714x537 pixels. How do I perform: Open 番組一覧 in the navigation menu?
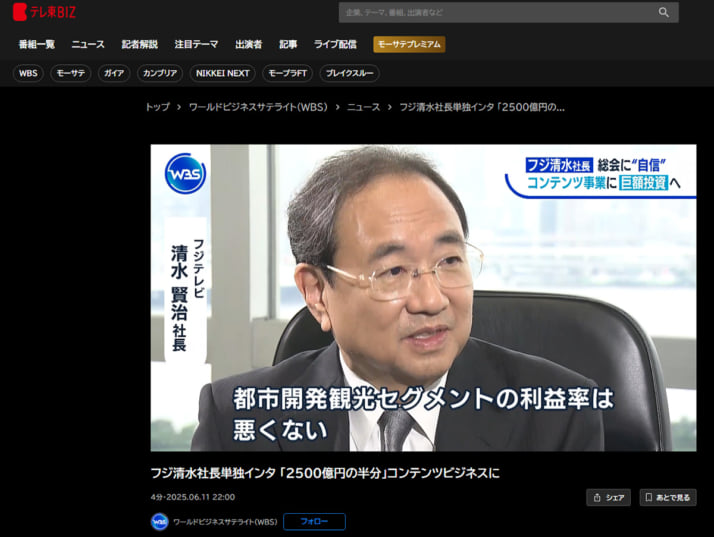pyautogui.click(x=36, y=44)
